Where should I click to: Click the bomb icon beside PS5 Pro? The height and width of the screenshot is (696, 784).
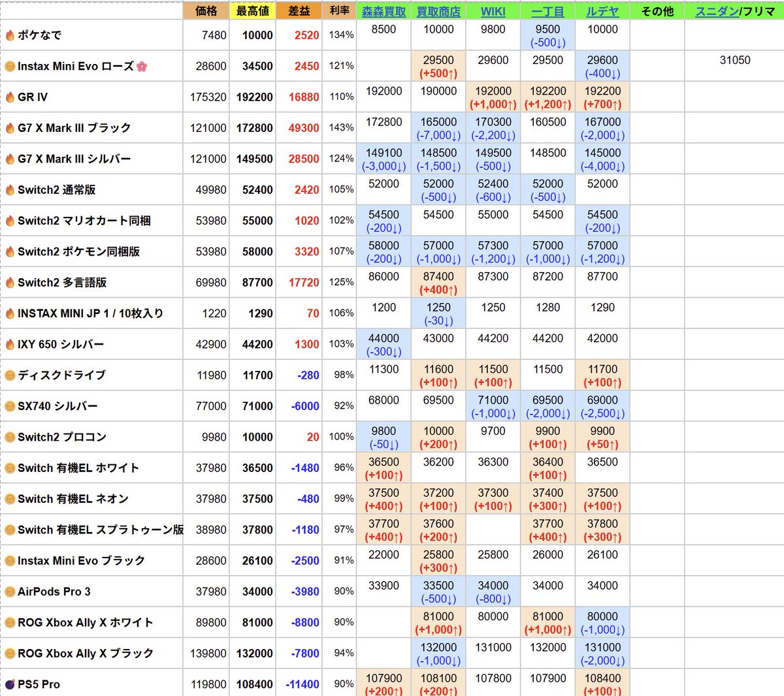tap(10, 684)
